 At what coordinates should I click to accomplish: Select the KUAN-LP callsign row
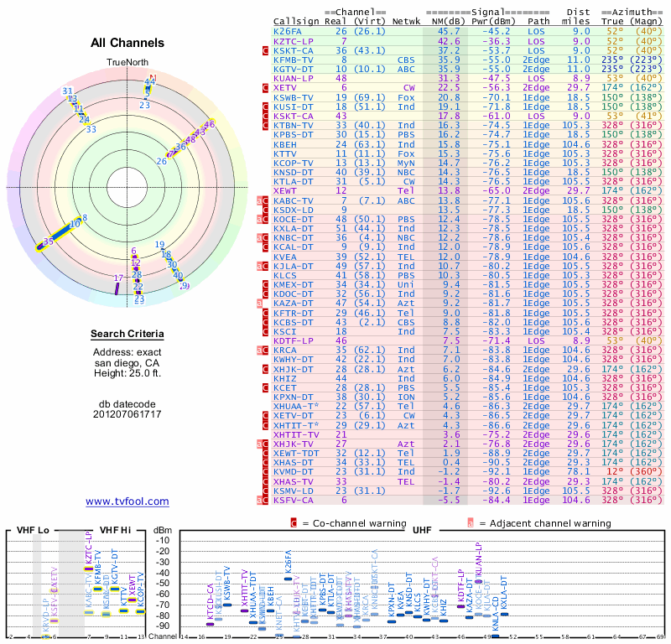468,78
